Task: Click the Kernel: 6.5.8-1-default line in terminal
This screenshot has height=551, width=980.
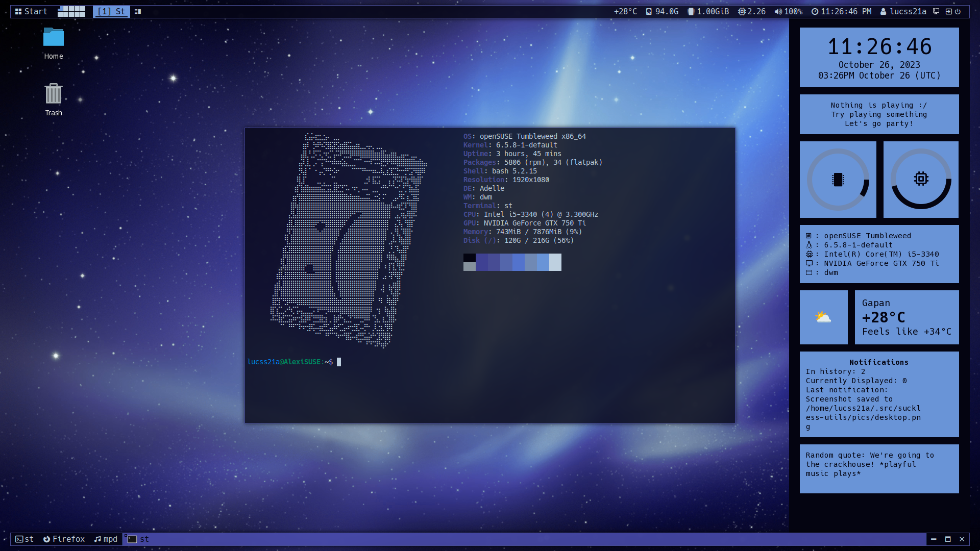Action: (510, 145)
